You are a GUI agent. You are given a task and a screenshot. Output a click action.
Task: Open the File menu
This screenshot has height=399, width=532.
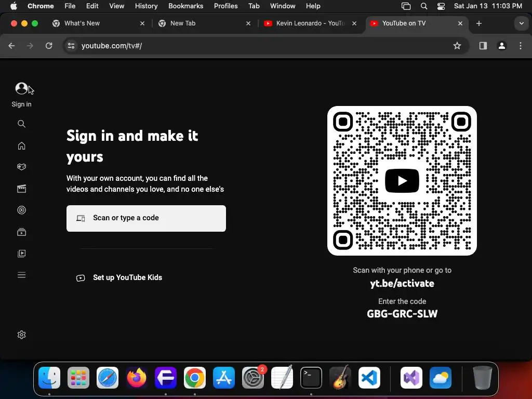tap(70, 6)
